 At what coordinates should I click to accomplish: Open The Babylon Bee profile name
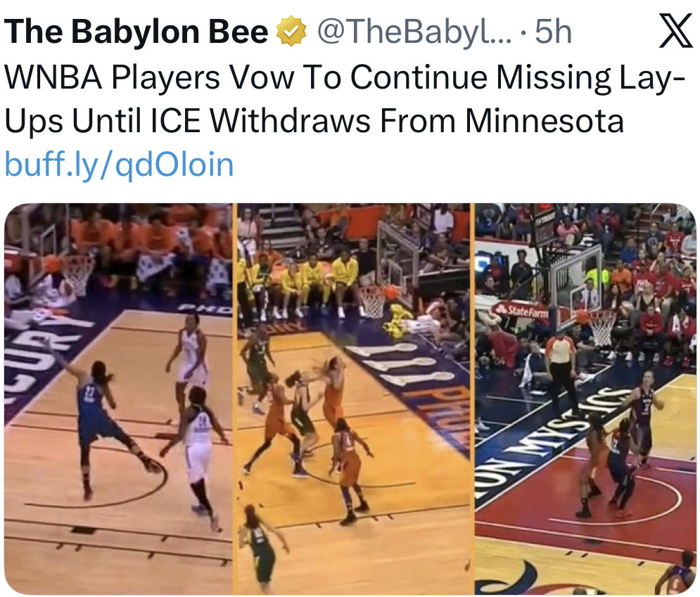pyautogui.click(x=136, y=32)
